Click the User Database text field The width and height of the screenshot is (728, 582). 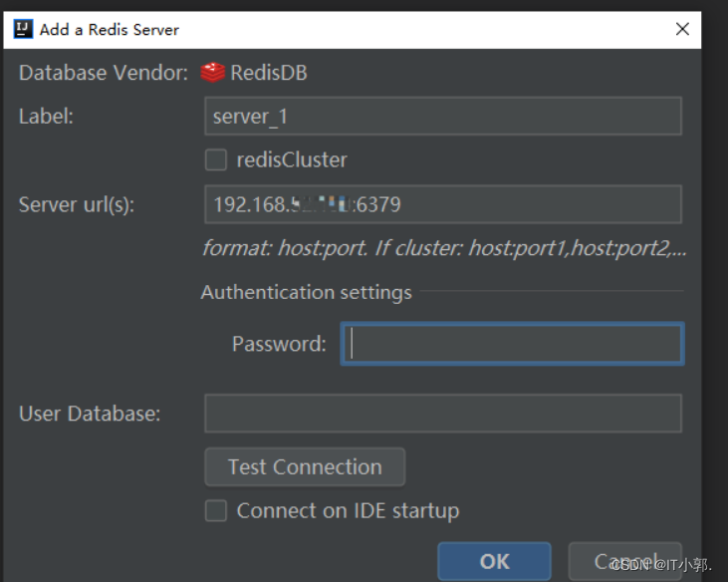tap(442, 414)
